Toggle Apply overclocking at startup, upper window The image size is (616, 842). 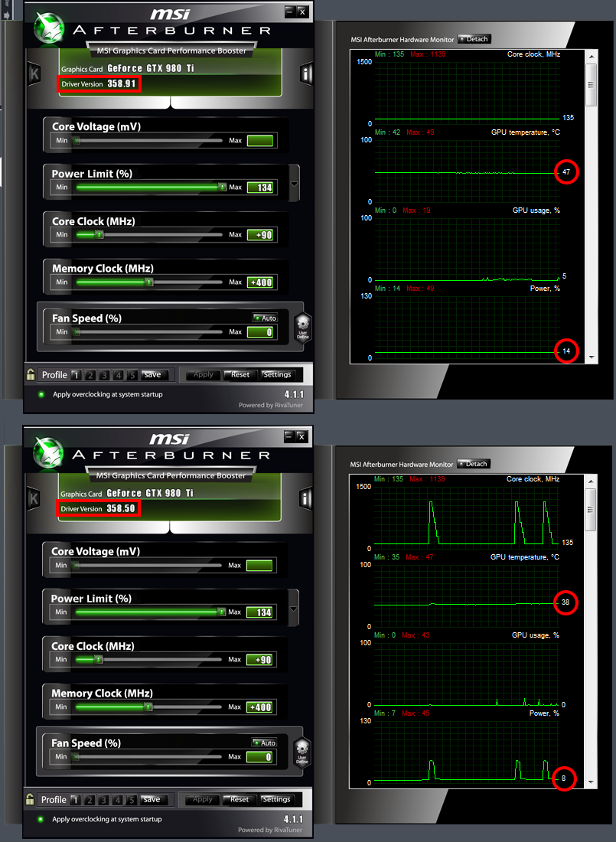point(41,394)
